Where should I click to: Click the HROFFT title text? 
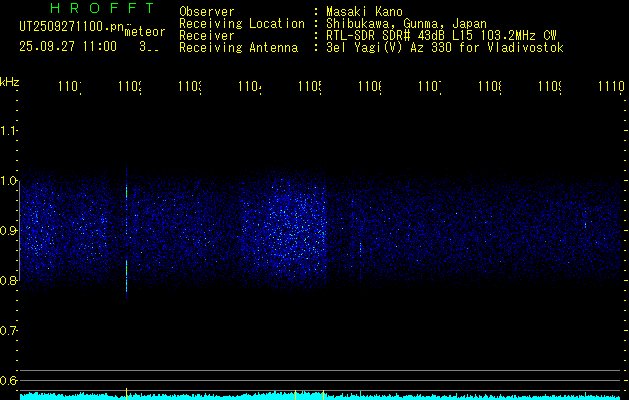[103, 8]
